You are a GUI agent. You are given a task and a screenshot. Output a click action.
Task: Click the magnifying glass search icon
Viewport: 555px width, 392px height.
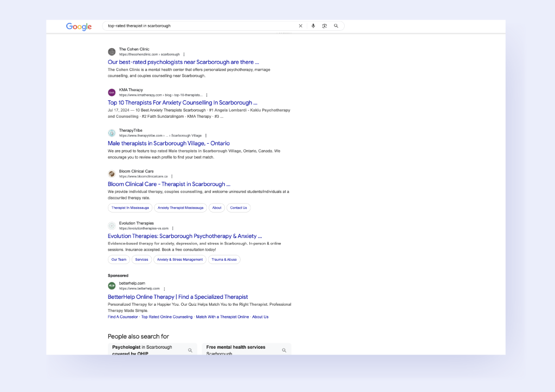pyautogui.click(x=336, y=26)
